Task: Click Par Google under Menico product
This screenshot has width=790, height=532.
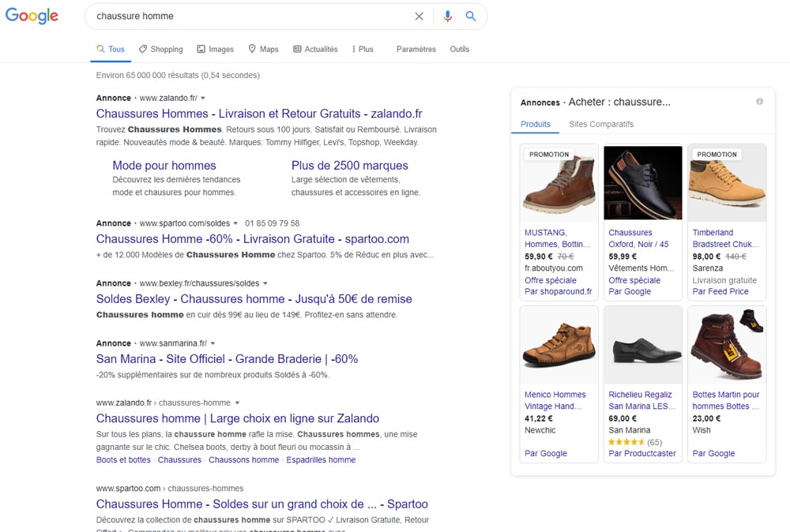Action: point(546,454)
